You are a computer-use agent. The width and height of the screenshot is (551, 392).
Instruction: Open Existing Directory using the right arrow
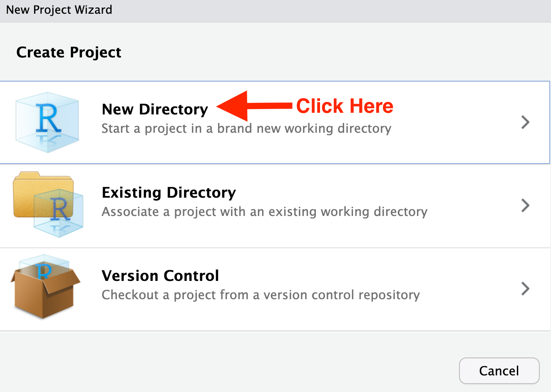525,205
